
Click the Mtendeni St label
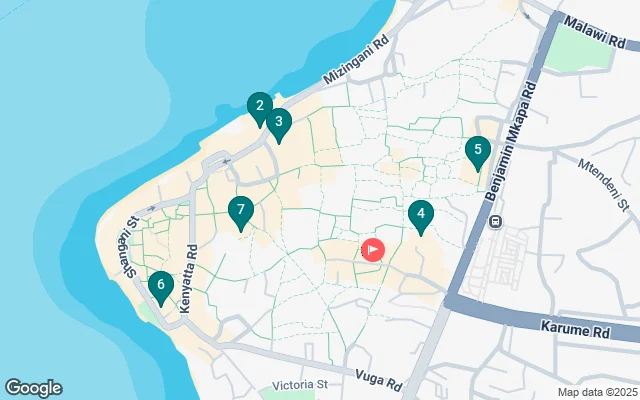[604, 185]
